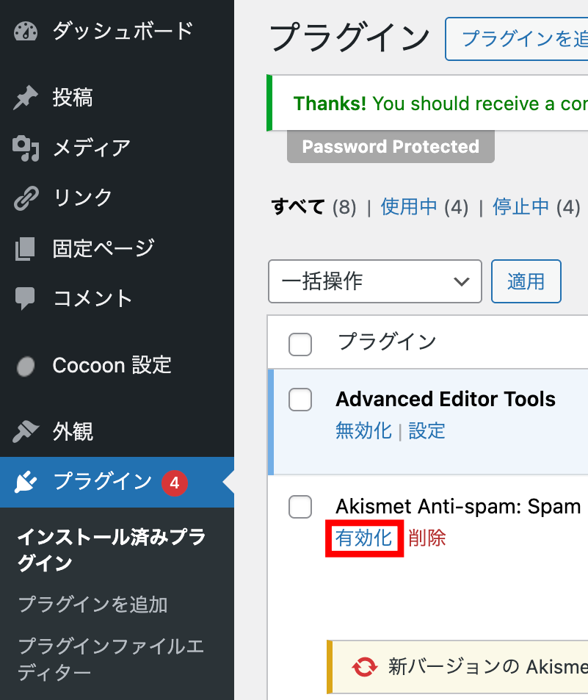Open プラグインを追加 in sidebar submenu
Image resolution: width=588 pixels, height=700 pixels.
coord(92,605)
